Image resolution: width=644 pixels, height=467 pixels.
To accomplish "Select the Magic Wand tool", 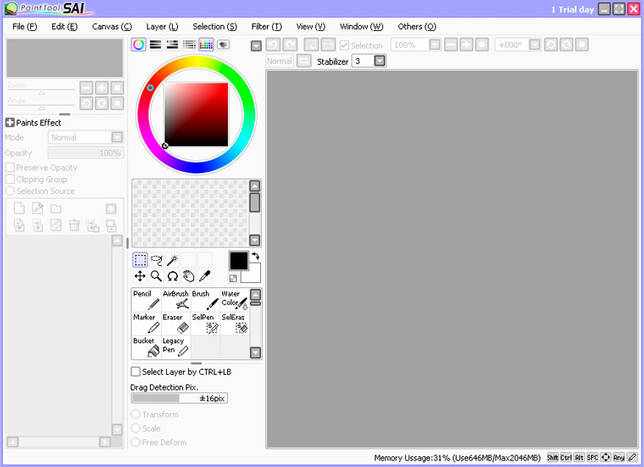I will coord(172,260).
